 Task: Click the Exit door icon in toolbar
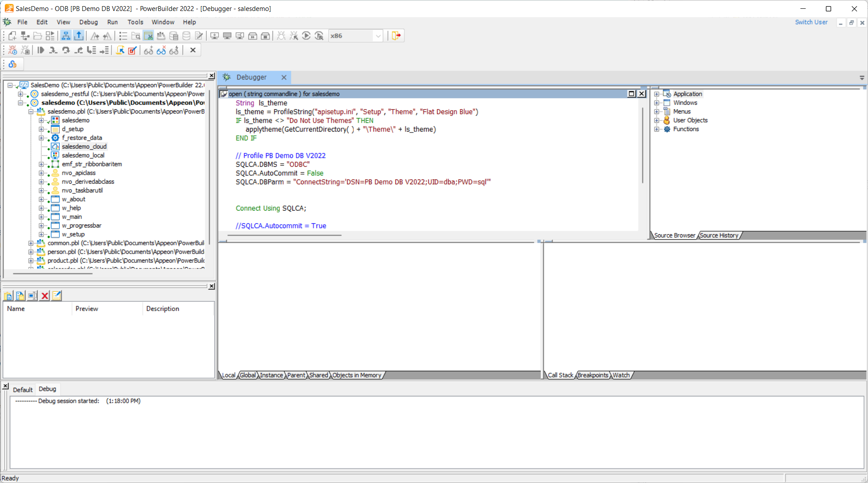(x=396, y=36)
